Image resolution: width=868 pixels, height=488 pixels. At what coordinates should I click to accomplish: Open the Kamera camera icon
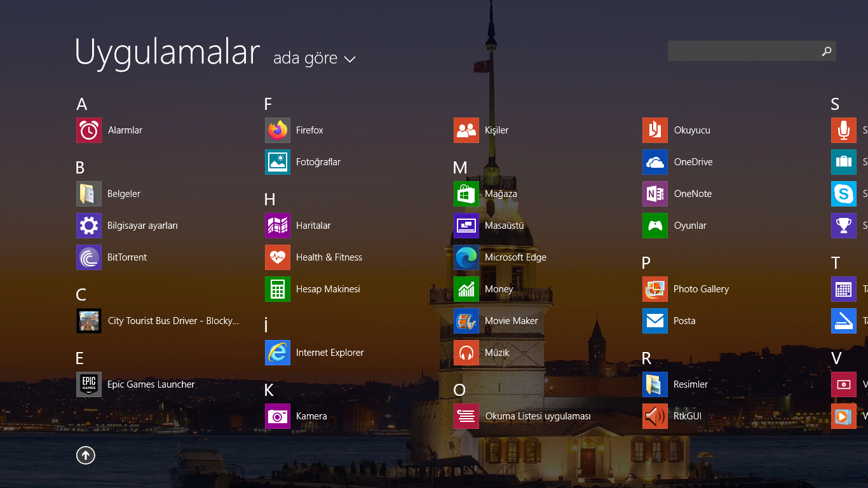(x=278, y=416)
